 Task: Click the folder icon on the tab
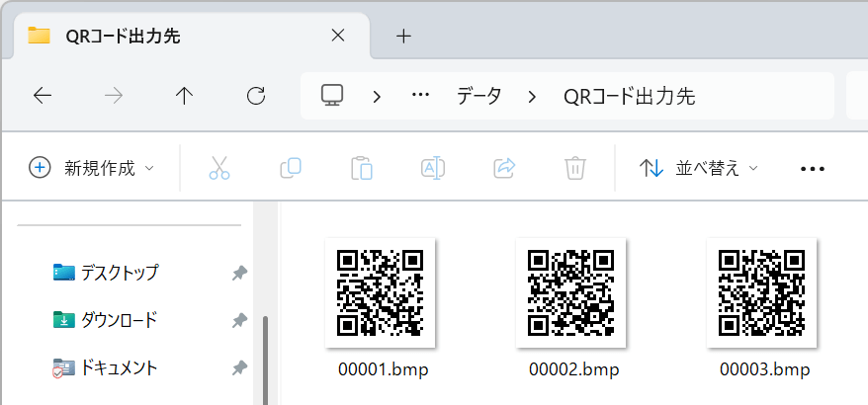click(x=39, y=36)
